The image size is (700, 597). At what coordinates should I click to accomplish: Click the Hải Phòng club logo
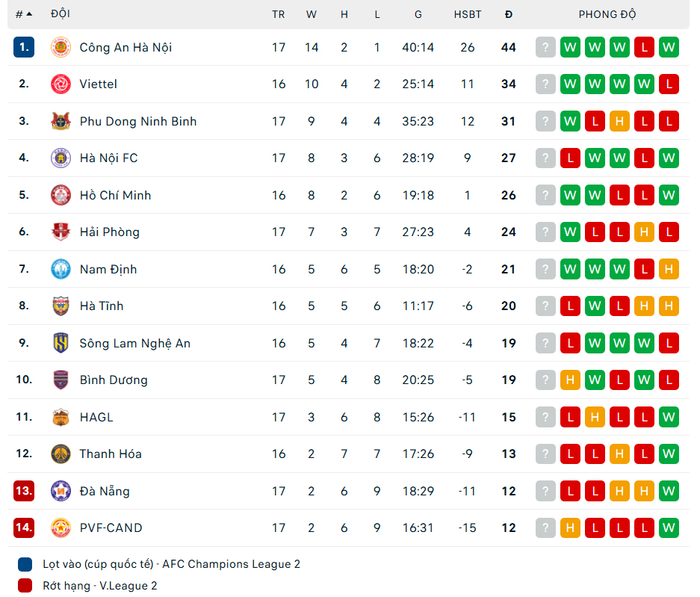[x=61, y=232]
